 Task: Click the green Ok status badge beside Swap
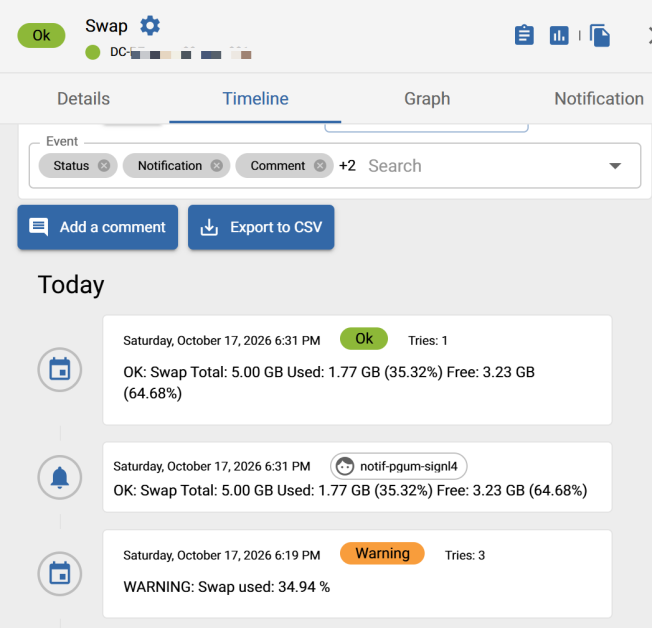(x=41, y=35)
